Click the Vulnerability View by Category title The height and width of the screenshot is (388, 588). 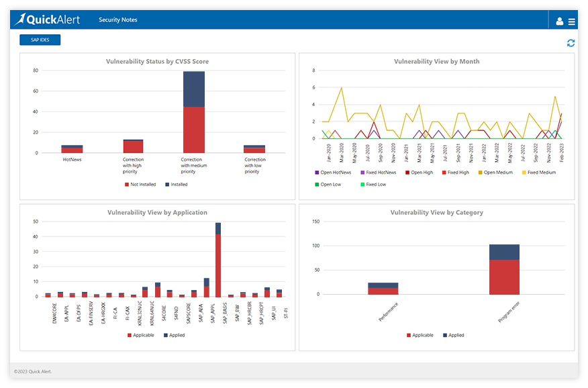(x=436, y=213)
